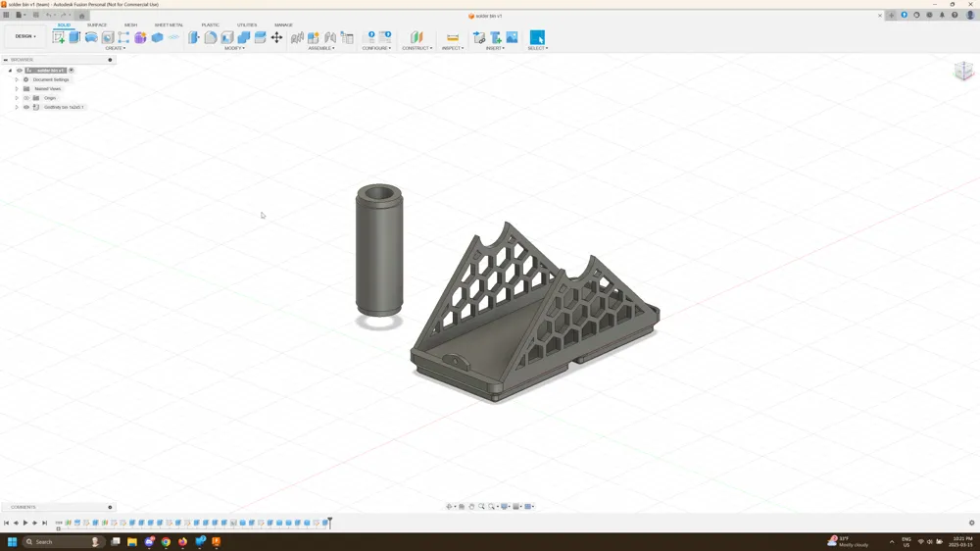
Task: Expand the Named Views tree node
Action: pyautogui.click(x=17, y=89)
